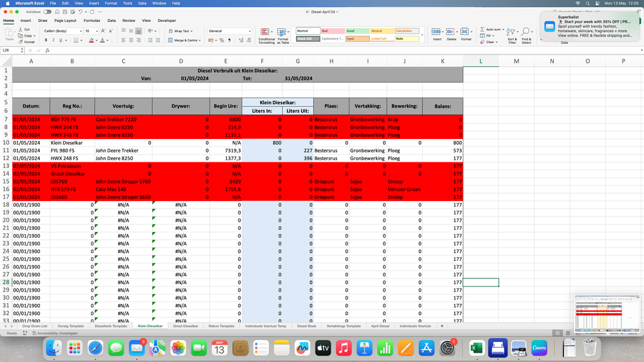The image size is (644, 362).
Task: Increase font size with large A icon
Action: 103,31
